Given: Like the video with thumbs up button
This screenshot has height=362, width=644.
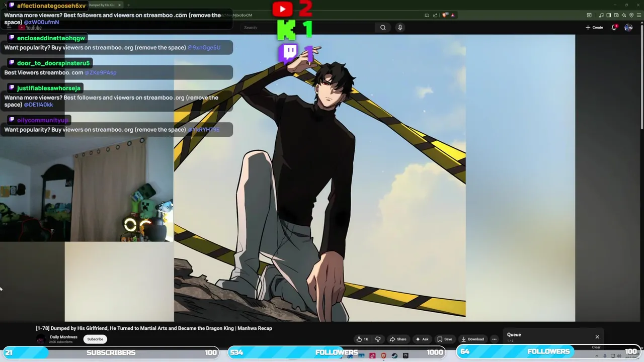Looking at the screenshot, I should (362, 339).
